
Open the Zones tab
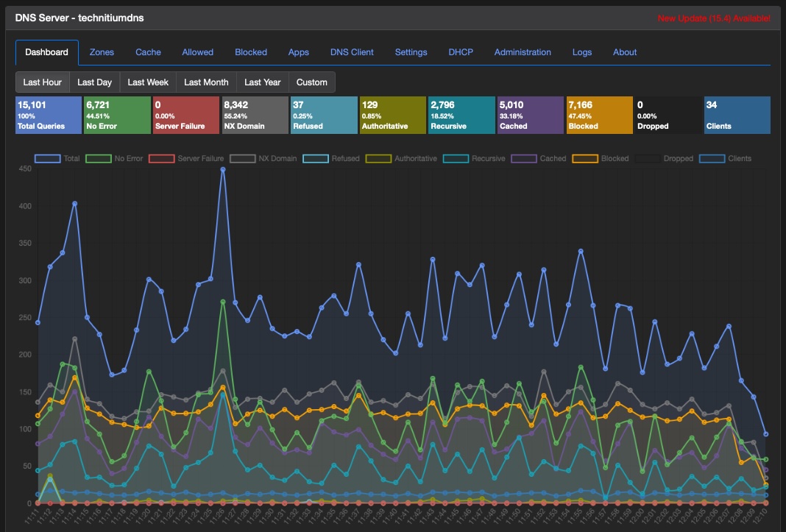[102, 52]
